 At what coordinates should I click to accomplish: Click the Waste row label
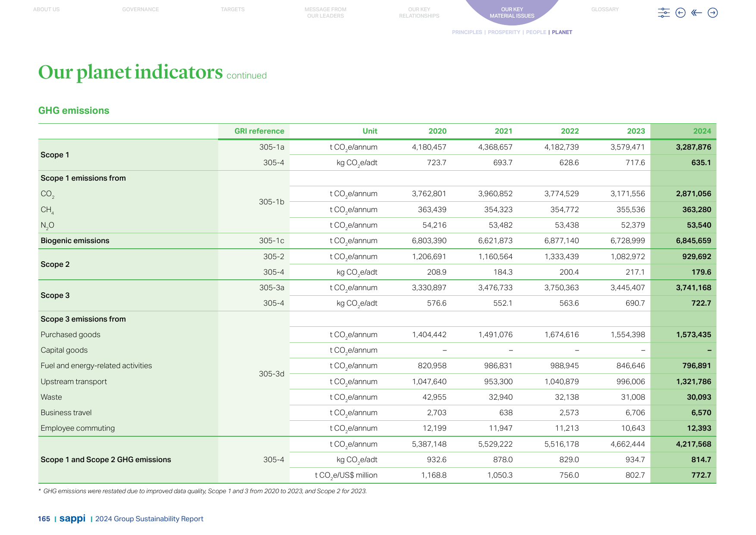pos(51,397)
